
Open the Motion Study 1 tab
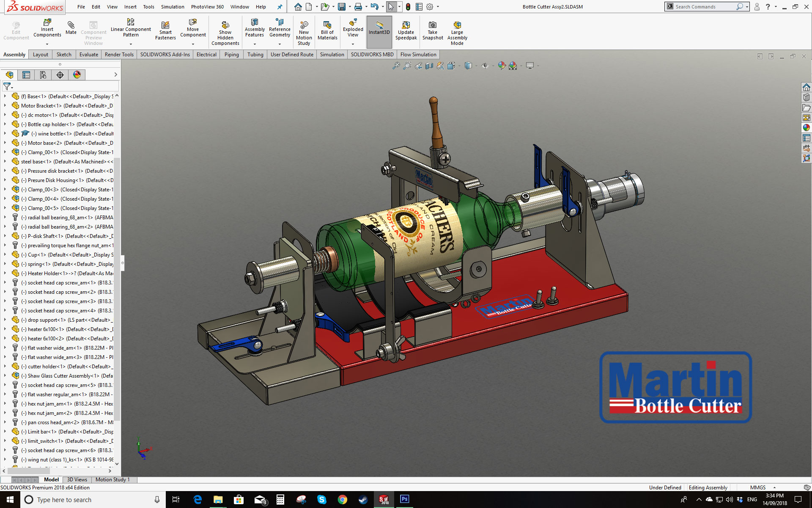[112, 480]
